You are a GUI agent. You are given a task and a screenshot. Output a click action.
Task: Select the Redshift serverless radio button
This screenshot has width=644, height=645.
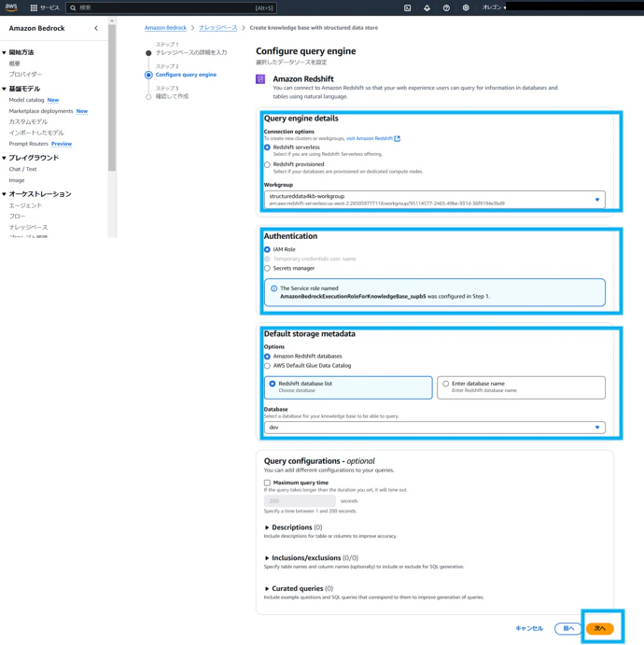click(267, 147)
